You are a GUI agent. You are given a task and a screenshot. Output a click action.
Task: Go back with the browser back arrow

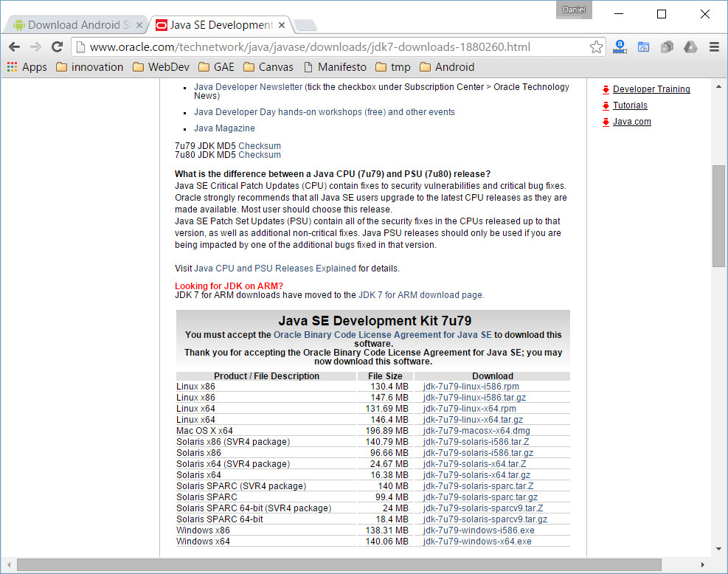point(15,47)
